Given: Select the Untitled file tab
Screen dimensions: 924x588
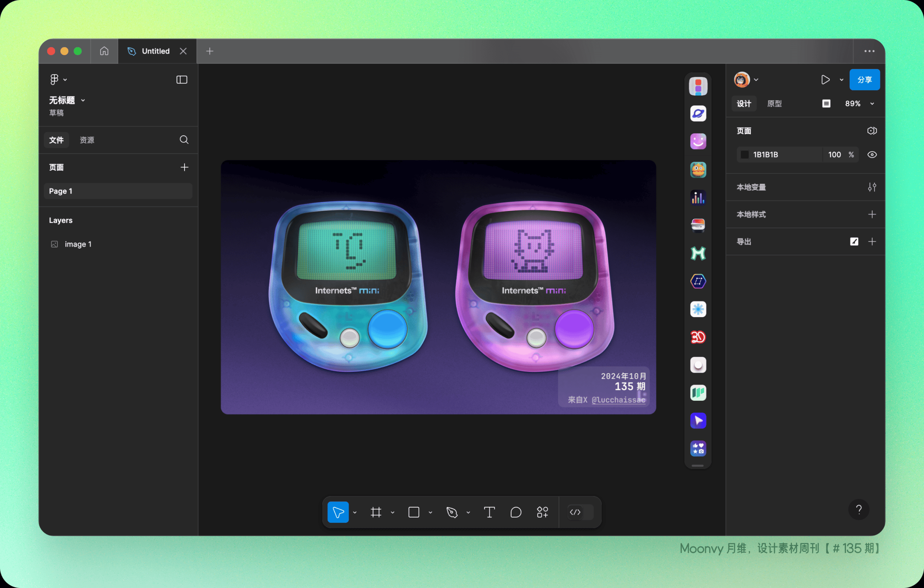Looking at the screenshot, I should tap(157, 51).
